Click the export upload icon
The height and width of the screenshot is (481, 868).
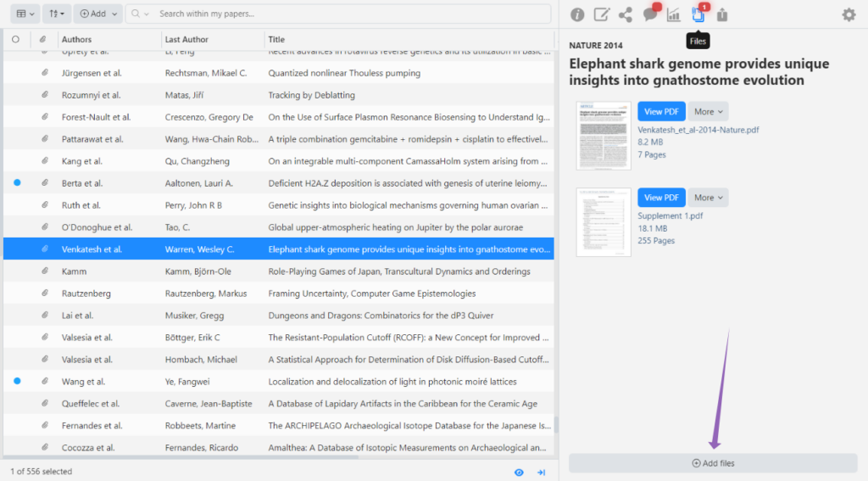click(722, 14)
